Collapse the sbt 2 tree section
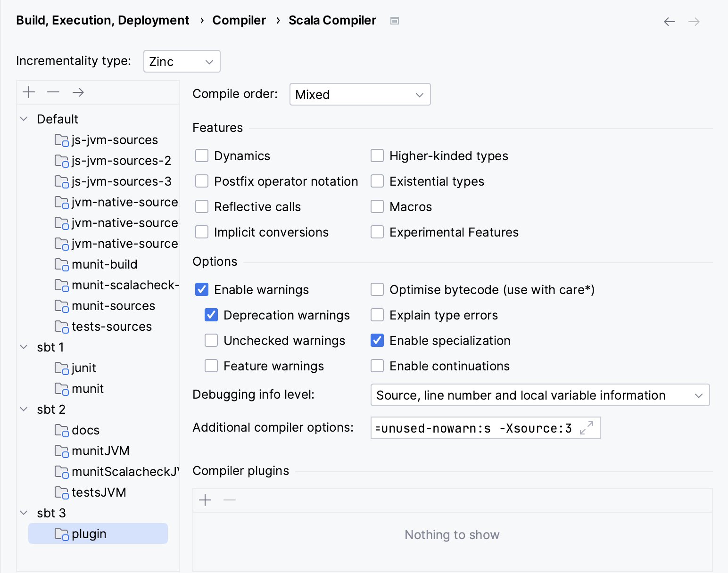 click(24, 409)
